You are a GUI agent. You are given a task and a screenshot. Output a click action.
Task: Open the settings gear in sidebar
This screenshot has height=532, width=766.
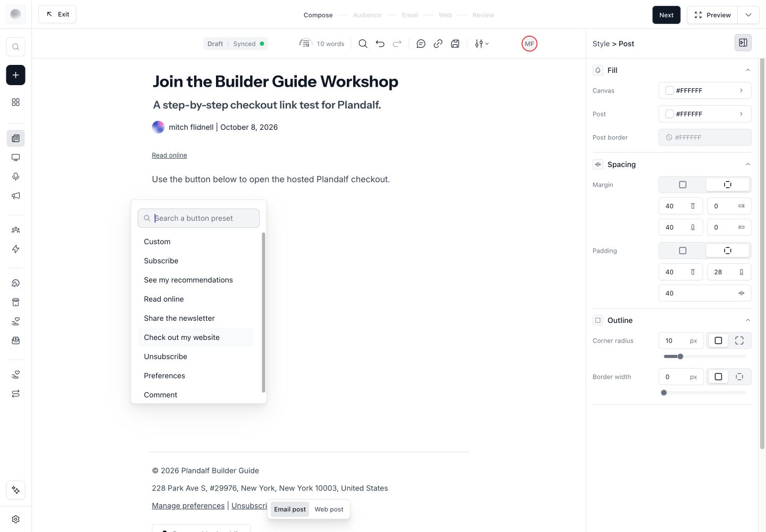(15, 519)
